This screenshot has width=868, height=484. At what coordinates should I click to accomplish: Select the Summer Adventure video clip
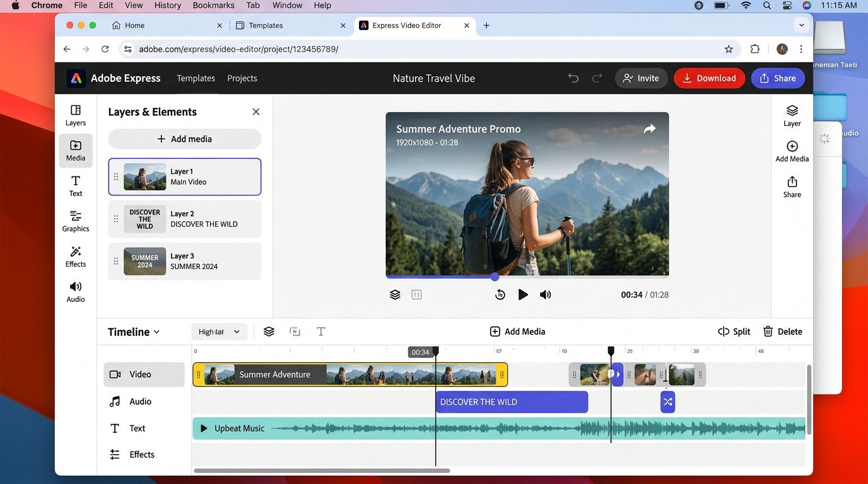pyautogui.click(x=350, y=374)
